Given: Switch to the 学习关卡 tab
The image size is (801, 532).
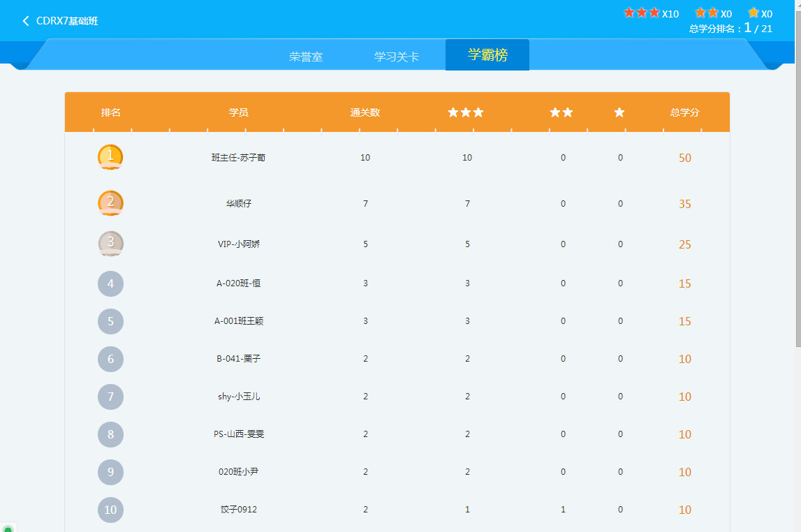Looking at the screenshot, I should coord(397,57).
